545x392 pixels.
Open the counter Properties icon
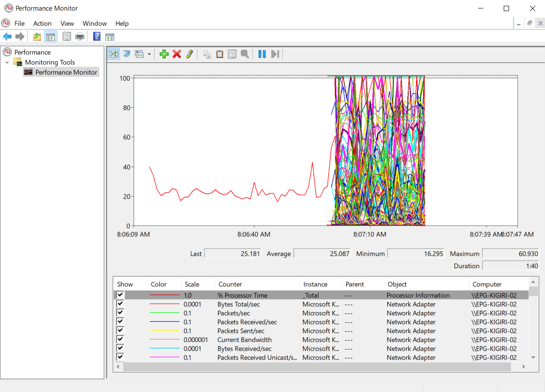[232, 54]
